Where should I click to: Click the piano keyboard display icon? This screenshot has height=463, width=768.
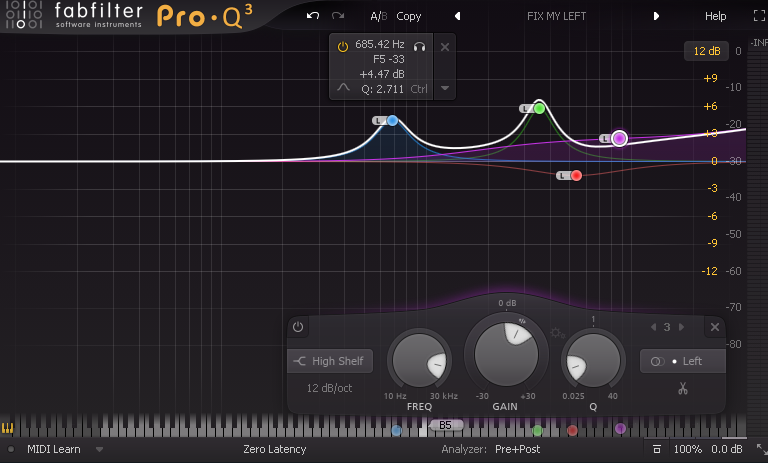[8, 429]
